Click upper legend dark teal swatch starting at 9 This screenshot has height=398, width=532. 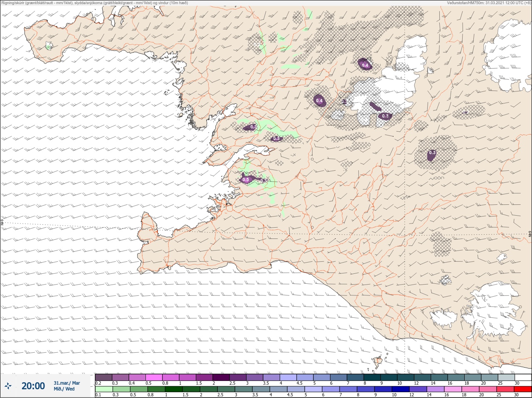pos(389,377)
